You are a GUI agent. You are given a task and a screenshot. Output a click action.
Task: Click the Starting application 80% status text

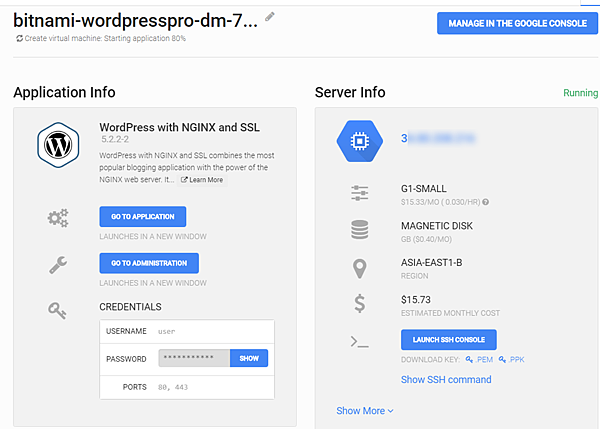(145, 38)
